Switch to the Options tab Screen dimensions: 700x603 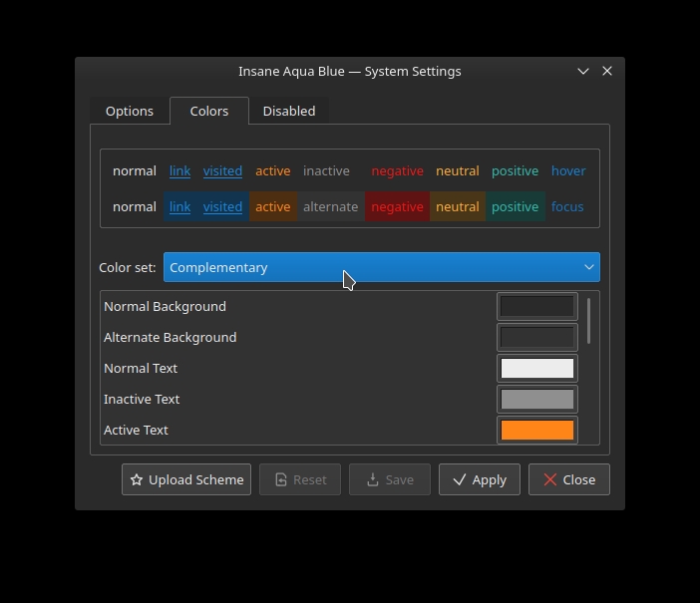coord(130,111)
